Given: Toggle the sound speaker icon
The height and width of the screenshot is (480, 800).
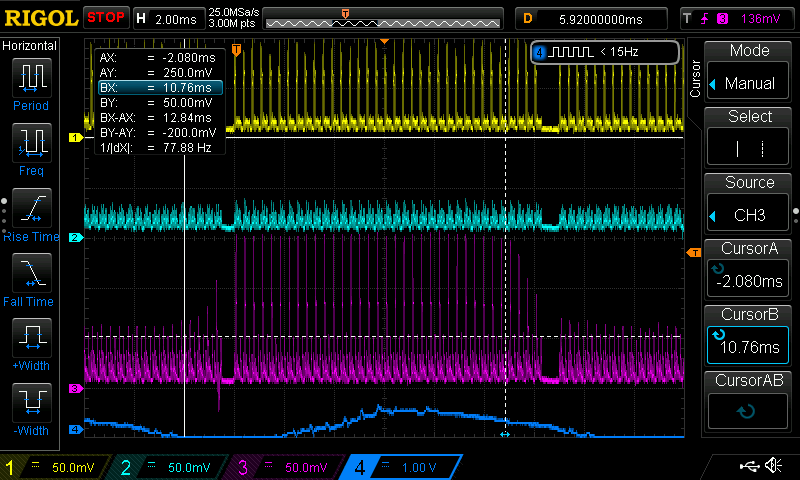Looking at the screenshot, I should point(773,466).
